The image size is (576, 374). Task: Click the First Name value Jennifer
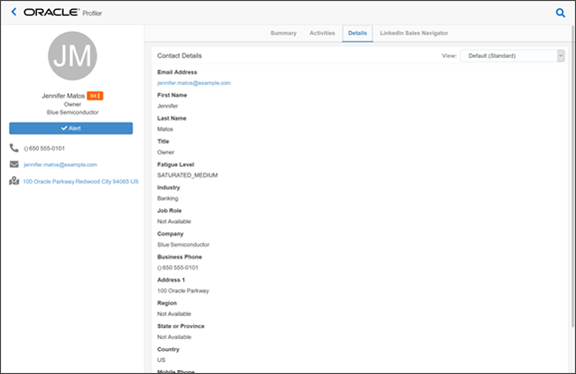click(x=168, y=106)
